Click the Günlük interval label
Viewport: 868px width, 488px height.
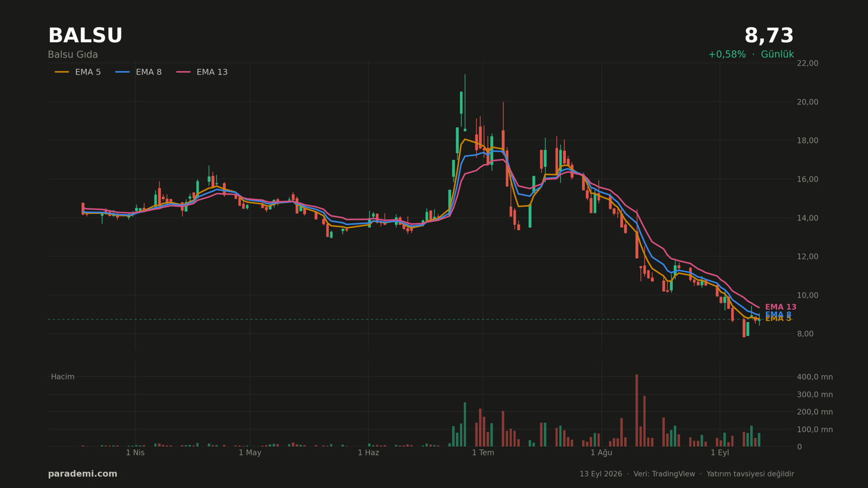pos(777,55)
